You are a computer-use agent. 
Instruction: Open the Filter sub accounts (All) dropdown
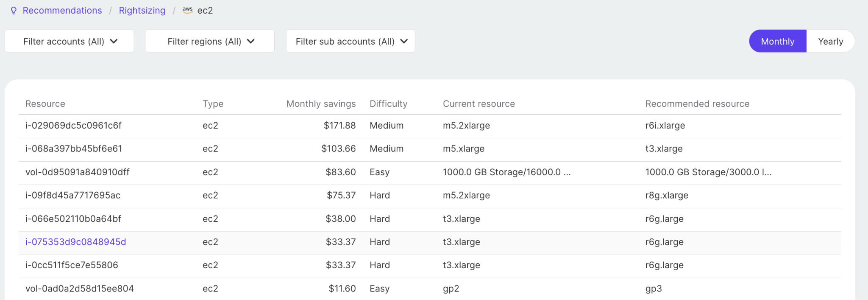351,41
